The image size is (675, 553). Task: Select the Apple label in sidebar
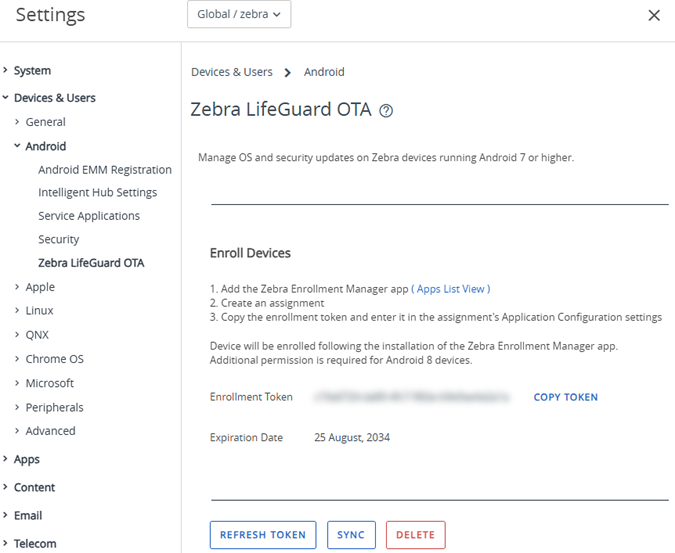[x=40, y=287]
